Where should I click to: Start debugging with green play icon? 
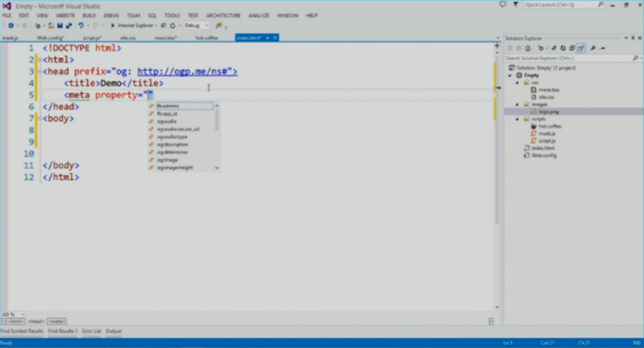click(x=113, y=26)
